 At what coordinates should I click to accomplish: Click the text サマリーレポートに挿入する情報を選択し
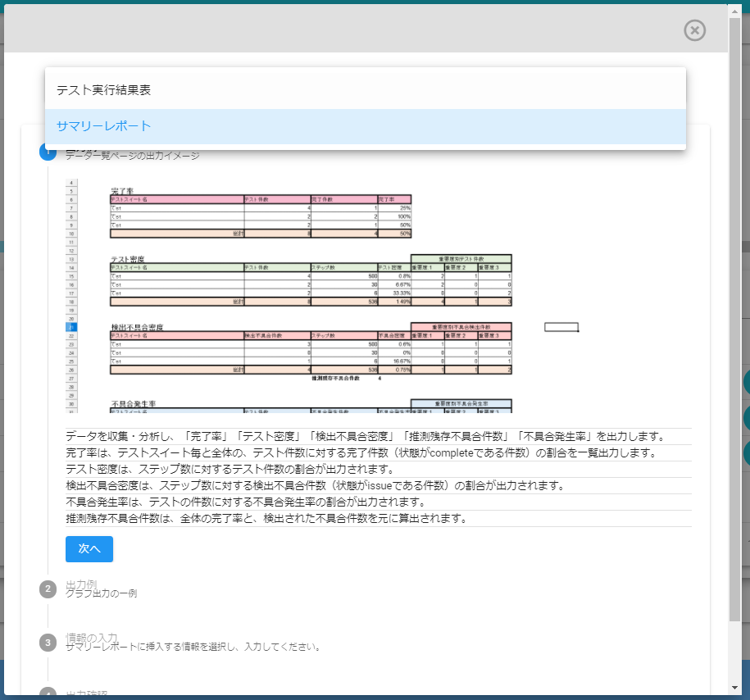[x=193, y=647]
